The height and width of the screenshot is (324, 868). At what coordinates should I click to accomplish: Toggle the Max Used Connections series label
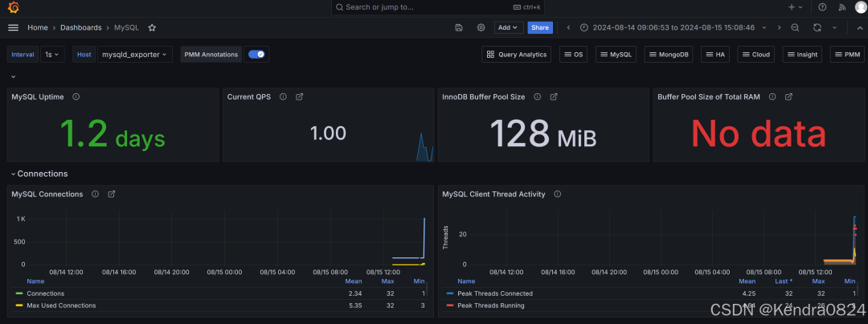tap(61, 306)
